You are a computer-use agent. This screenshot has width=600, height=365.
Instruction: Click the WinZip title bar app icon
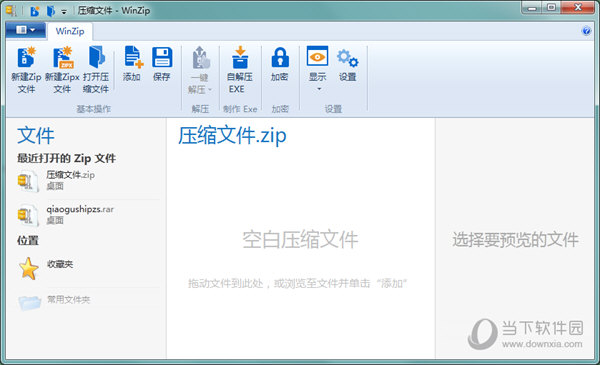(11, 10)
